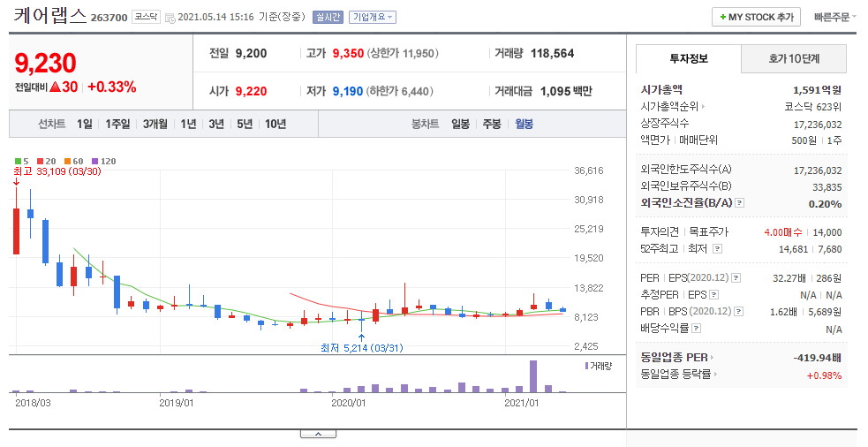Viewport: 868px width, 447px height.
Task: Select the 1일 line chart period
Action: tap(85, 124)
